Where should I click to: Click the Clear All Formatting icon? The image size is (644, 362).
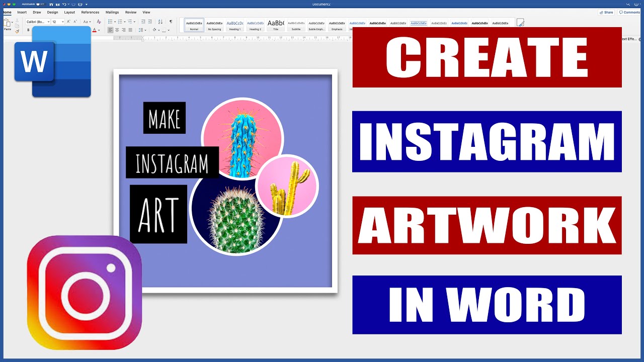pyautogui.click(x=99, y=22)
